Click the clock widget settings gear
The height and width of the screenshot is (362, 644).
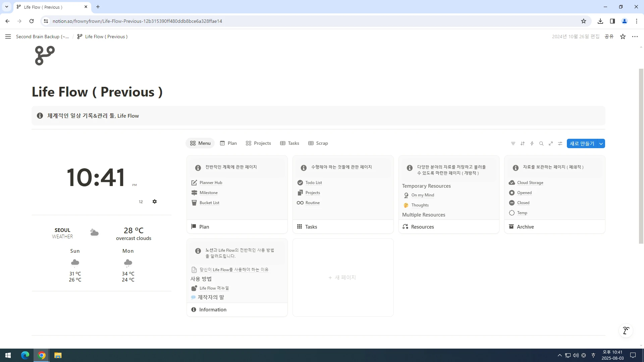(x=154, y=201)
